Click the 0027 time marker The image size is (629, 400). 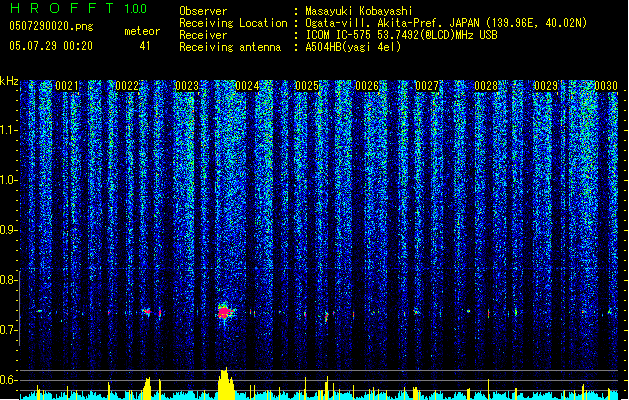pyautogui.click(x=427, y=86)
